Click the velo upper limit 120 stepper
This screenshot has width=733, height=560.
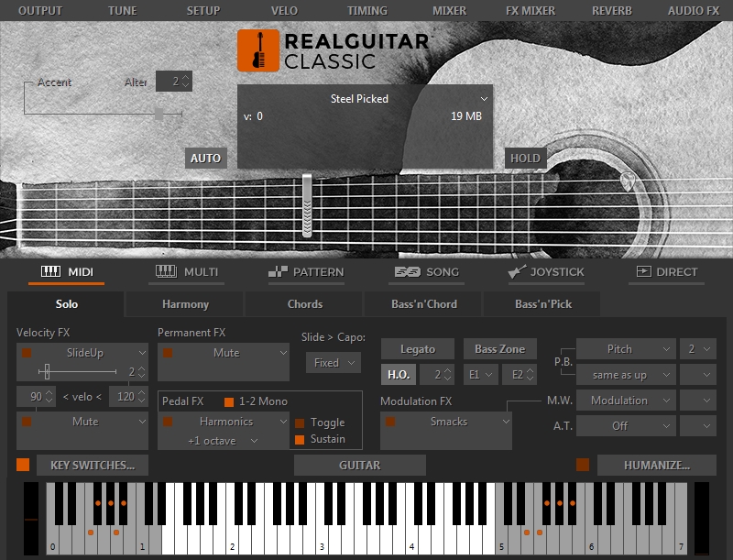click(x=142, y=396)
